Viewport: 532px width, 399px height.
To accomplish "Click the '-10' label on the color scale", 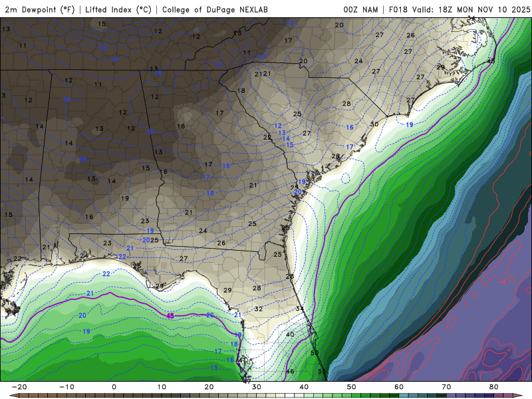I will tap(66, 387).
